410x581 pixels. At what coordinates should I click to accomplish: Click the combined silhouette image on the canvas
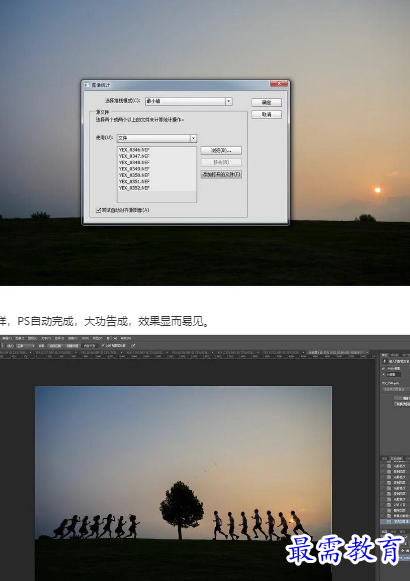tap(183, 483)
